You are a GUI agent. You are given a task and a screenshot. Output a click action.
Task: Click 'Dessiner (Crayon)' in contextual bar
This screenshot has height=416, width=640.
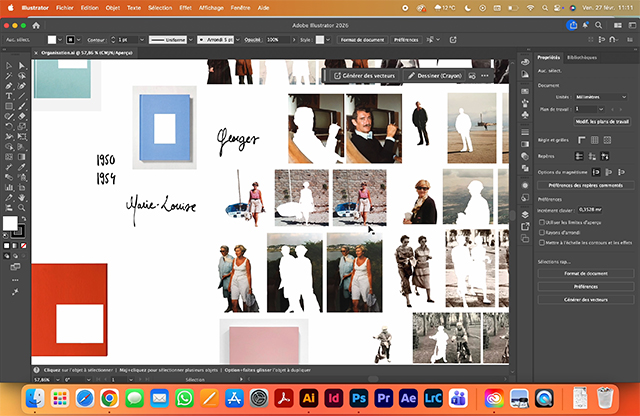point(435,76)
